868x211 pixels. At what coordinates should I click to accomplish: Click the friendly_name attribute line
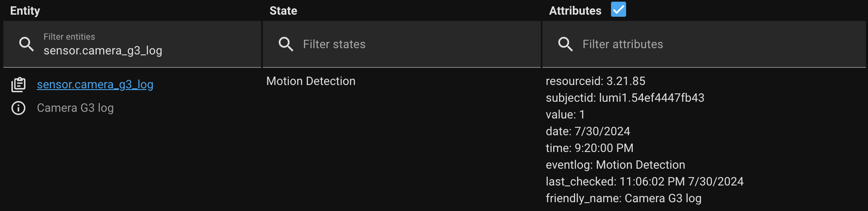coord(624,198)
